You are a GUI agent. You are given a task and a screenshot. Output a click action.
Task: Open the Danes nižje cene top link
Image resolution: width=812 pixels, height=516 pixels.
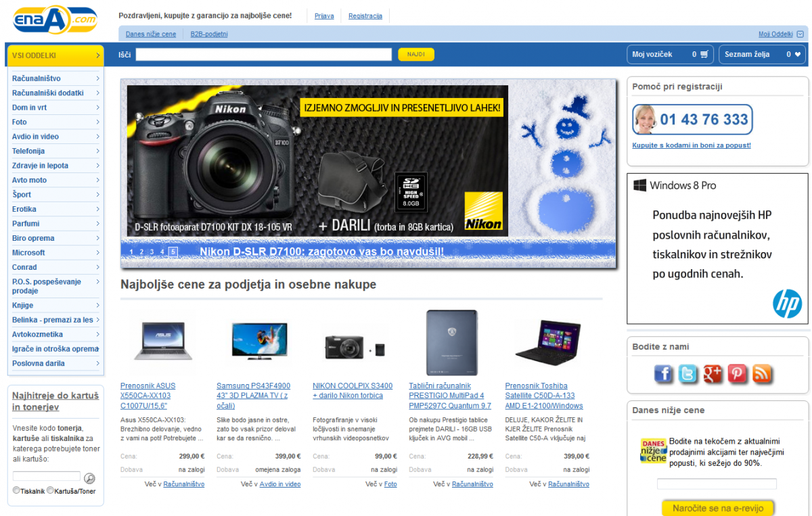[x=151, y=34]
